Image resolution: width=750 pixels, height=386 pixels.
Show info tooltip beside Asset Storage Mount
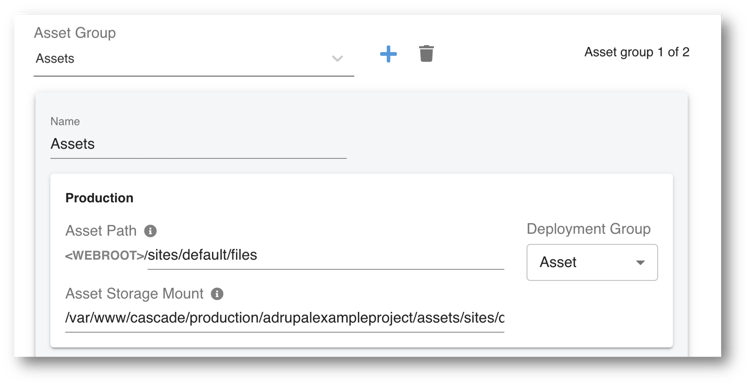coord(217,294)
